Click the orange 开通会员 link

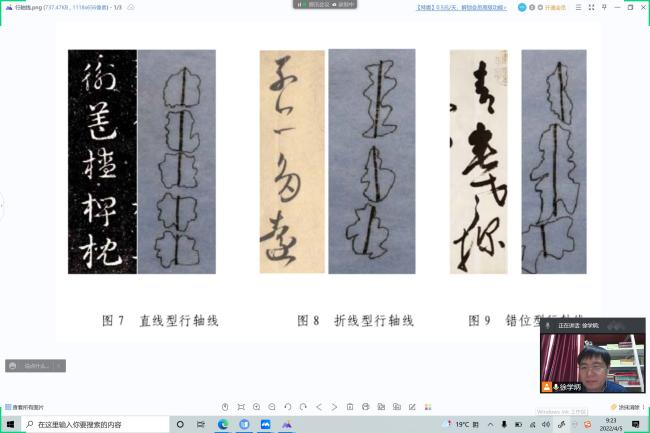point(555,7)
